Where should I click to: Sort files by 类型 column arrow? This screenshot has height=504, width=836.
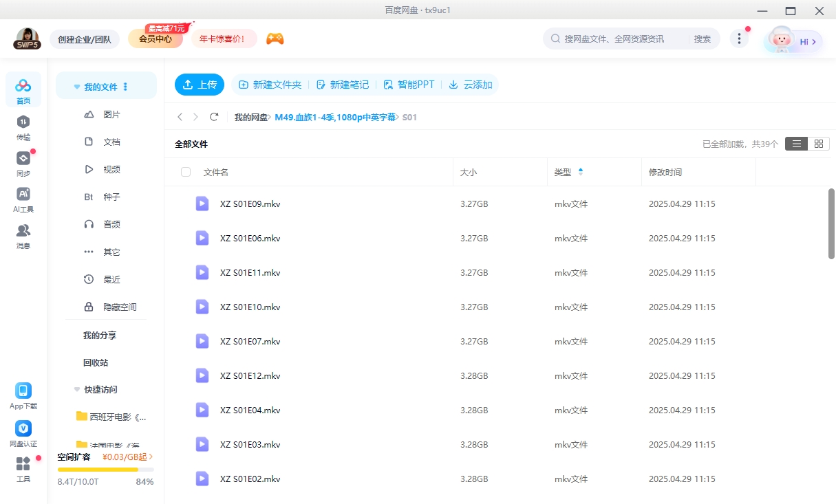pyautogui.click(x=581, y=172)
